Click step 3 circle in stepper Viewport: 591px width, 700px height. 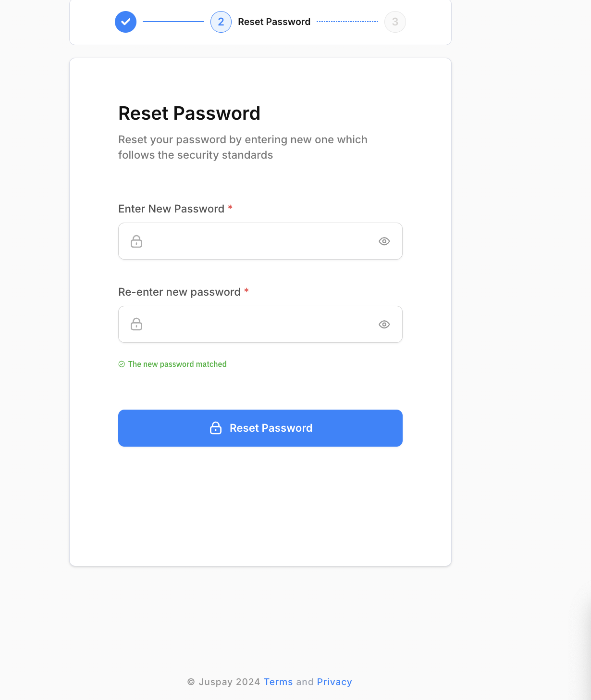(395, 22)
